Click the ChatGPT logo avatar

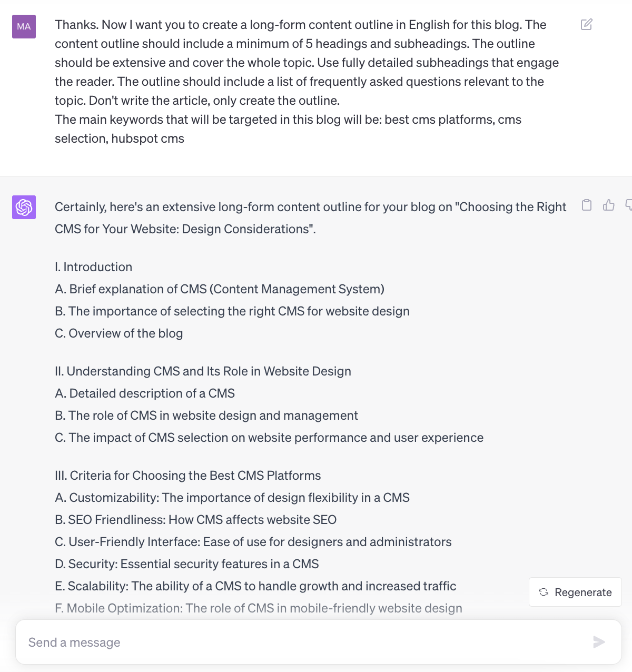point(24,207)
